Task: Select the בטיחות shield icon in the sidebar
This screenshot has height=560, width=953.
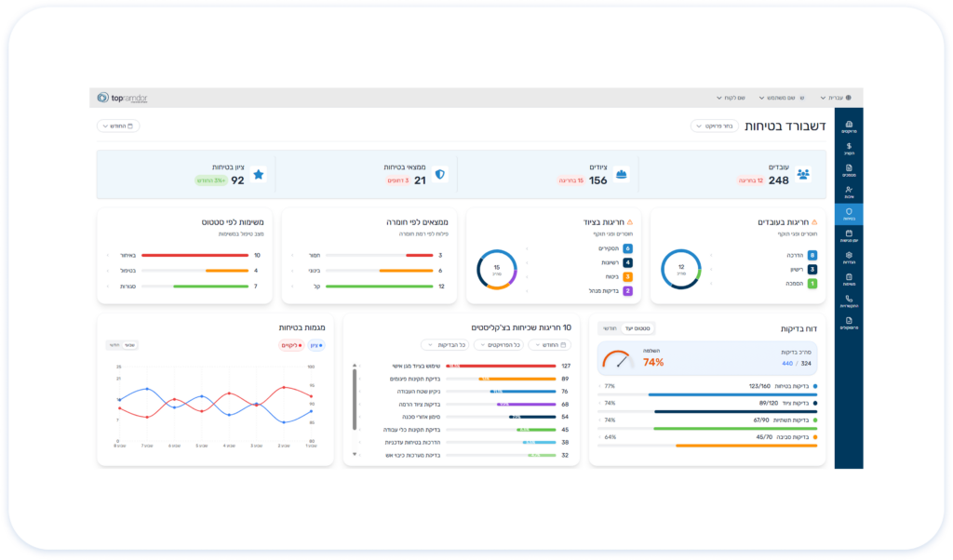Action: coord(849,214)
